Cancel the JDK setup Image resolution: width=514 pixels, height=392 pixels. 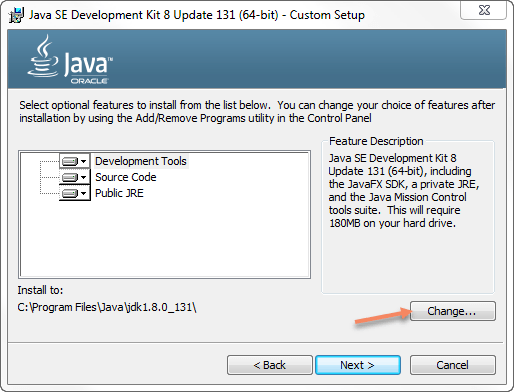[453, 365]
